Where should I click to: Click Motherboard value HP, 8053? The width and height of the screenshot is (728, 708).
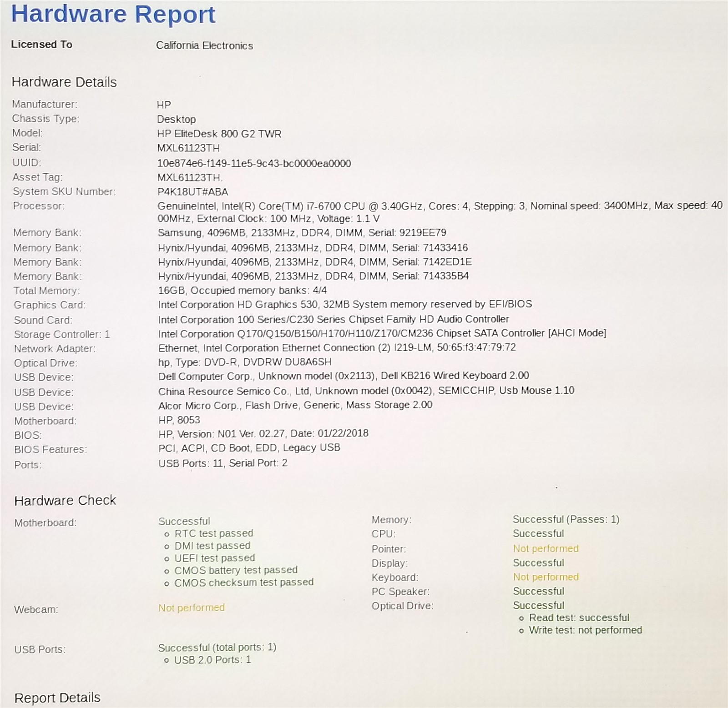(x=179, y=420)
